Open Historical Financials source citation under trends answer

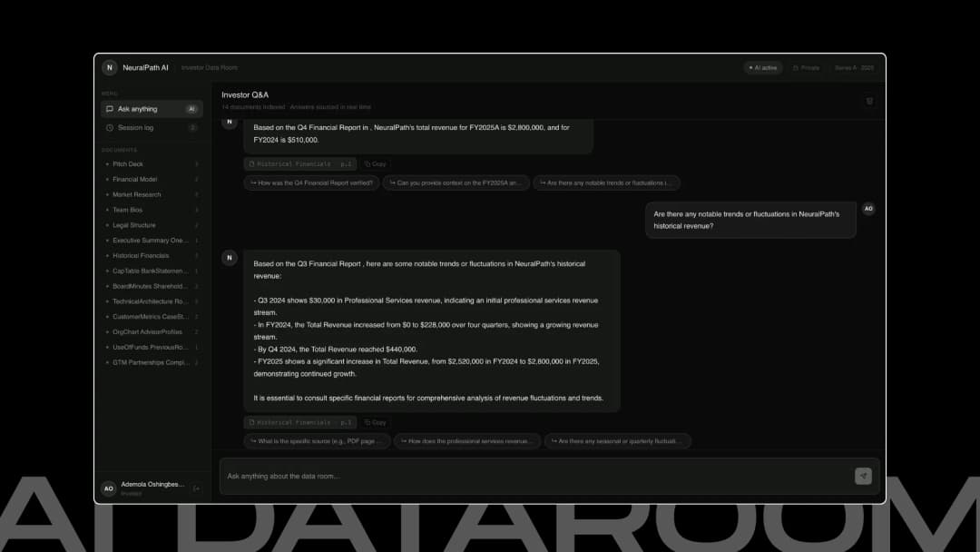pyautogui.click(x=300, y=422)
